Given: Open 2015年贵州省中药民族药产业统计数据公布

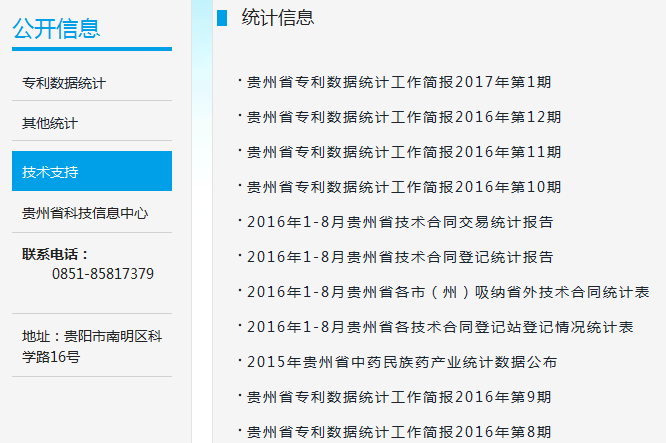Looking at the screenshot, I should [x=402, y=362].
